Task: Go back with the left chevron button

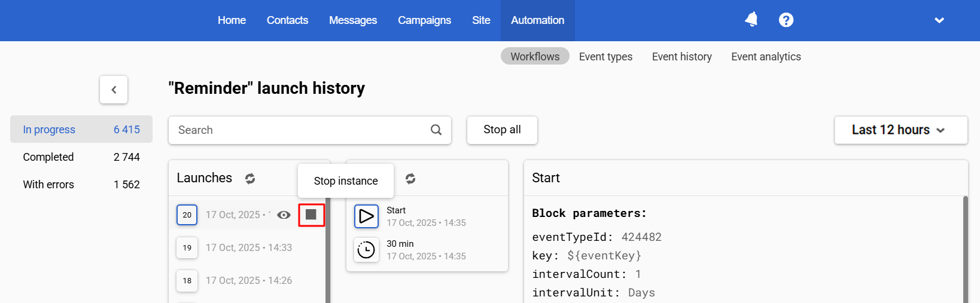Action: [x=114, y=90]
